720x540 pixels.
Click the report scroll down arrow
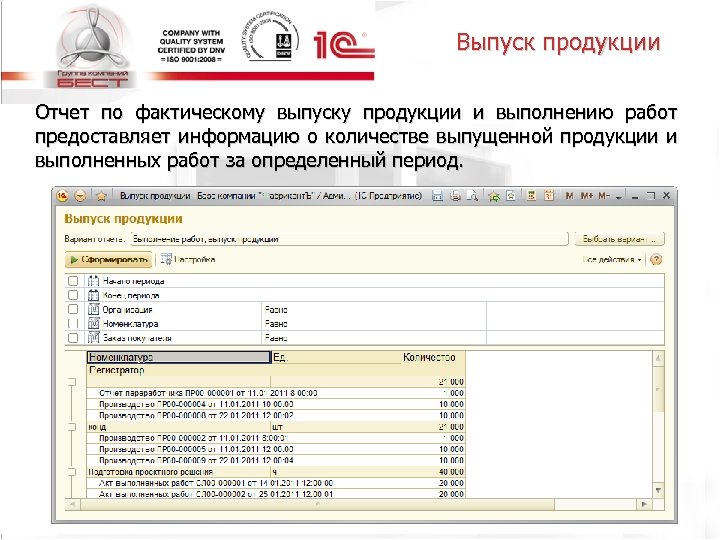point(658,491)
